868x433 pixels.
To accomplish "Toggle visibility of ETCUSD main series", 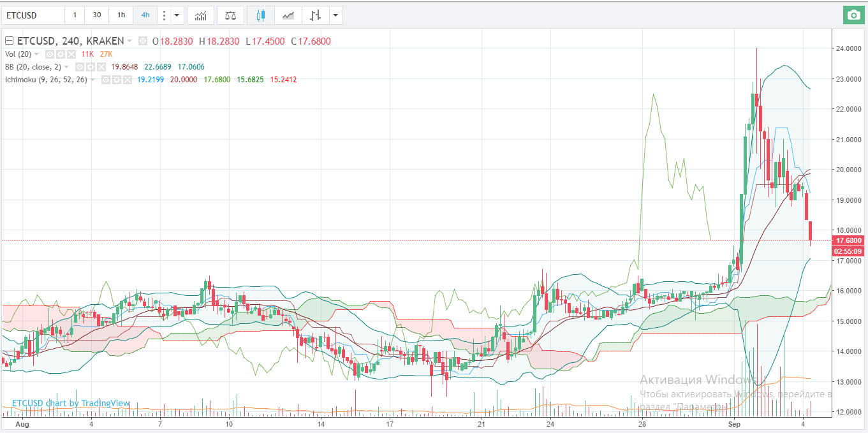I will point(143,41).
